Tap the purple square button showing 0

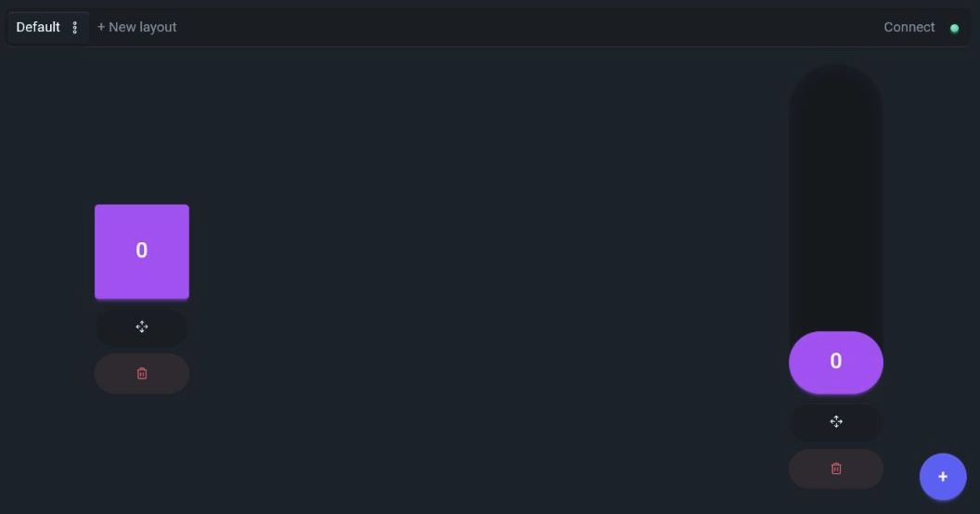pyautogui.click(x=142, y=251)
